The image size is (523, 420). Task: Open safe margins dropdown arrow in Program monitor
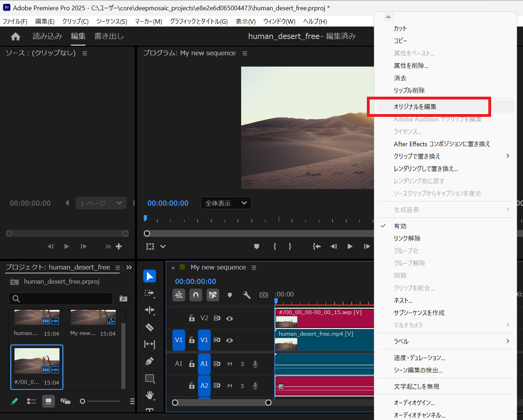coord(163,246)
